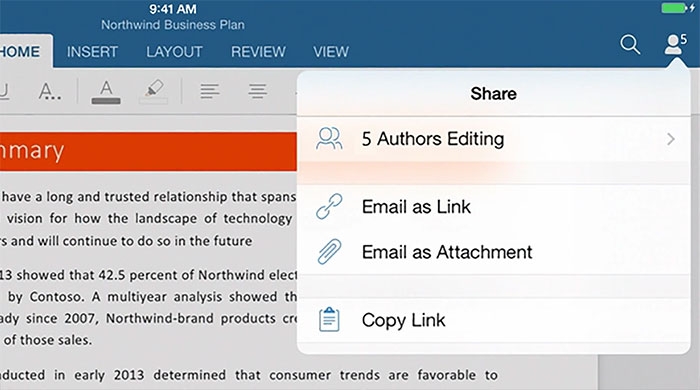700x390 pixels.
Task: Click the Northwind Business Plan title
Action: 173,25
